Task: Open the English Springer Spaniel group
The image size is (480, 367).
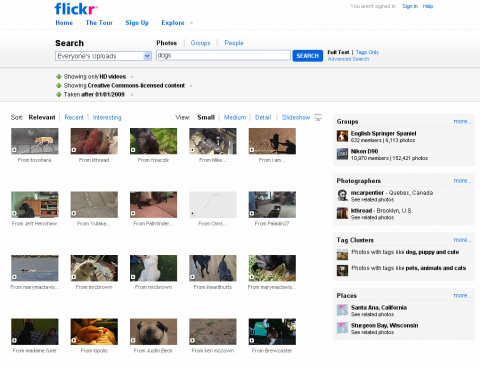Action: click(383, 133)
